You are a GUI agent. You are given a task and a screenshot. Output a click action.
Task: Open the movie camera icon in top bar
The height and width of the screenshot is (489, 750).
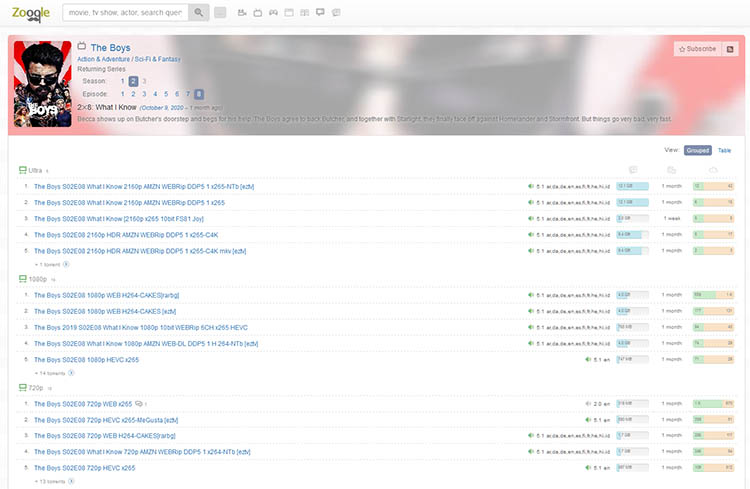coord(242,12)
